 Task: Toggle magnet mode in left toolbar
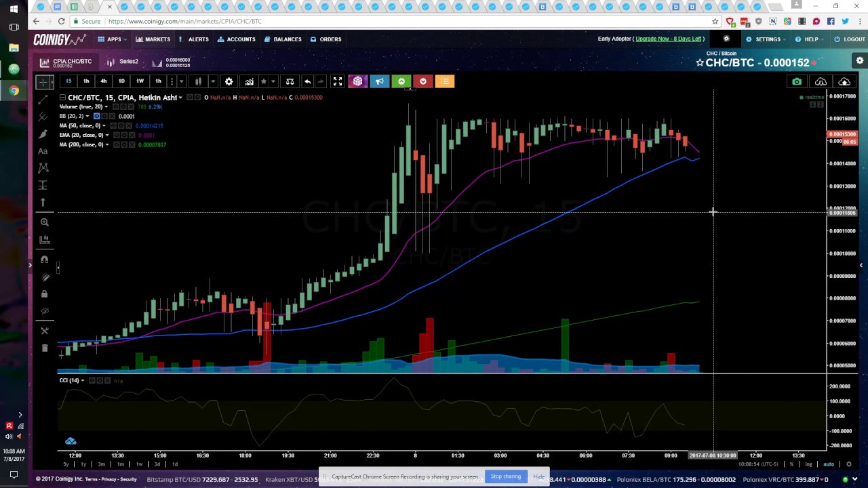click(x=44, y=260)
